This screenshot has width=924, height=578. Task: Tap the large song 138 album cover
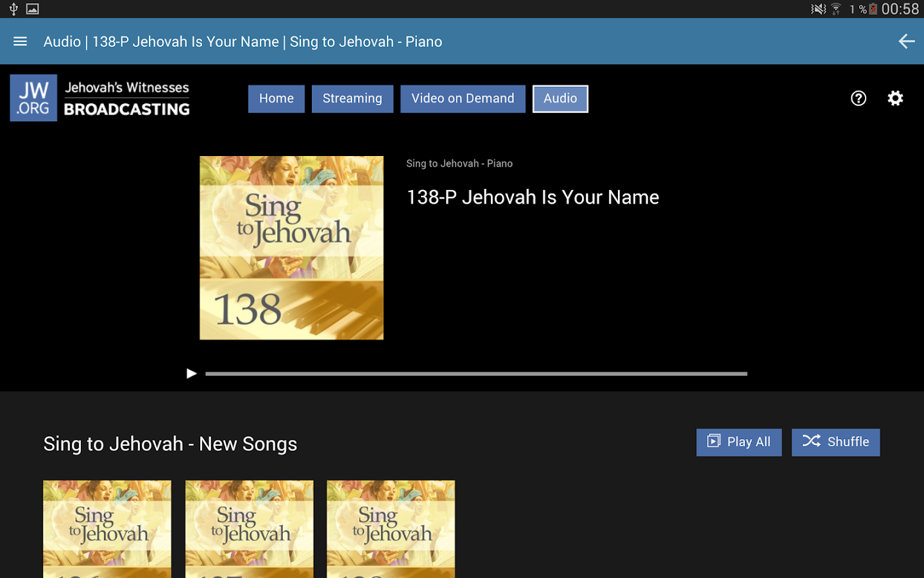click(x=291, y=248)
